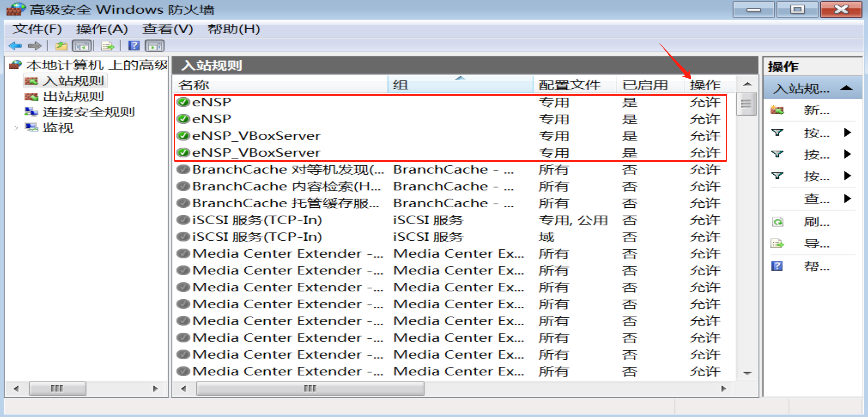Expand the 监视 tree node

pyautogui.click(x=15, y=128)
